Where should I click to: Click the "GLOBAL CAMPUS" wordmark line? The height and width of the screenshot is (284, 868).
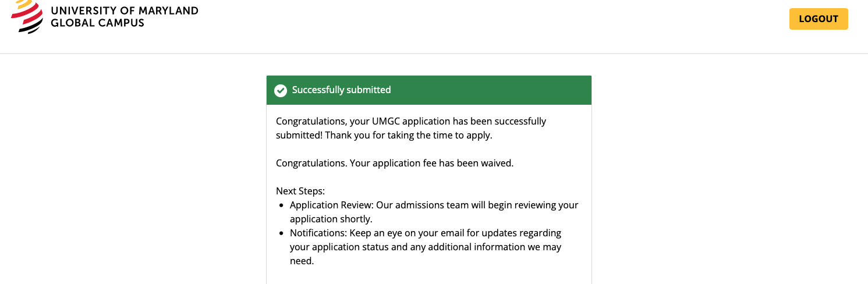tap(98, 23)
